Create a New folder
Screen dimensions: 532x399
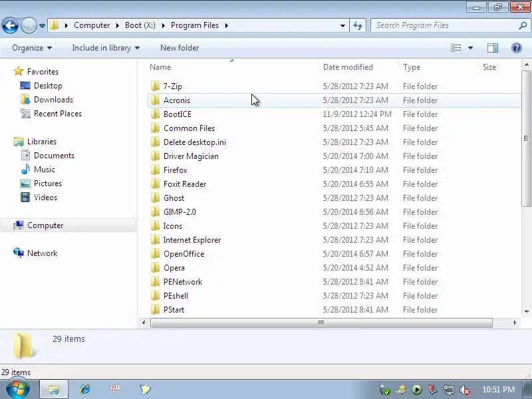(x=180, y=48)
